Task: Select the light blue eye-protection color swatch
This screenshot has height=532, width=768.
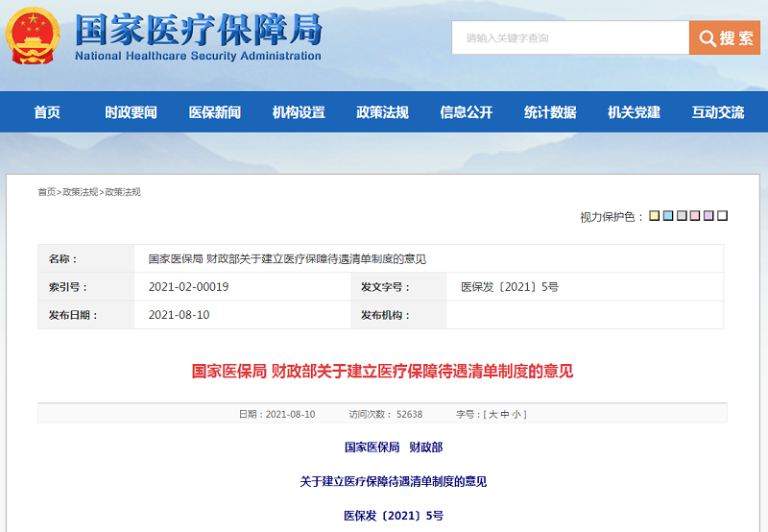Action: coord(668,215)
